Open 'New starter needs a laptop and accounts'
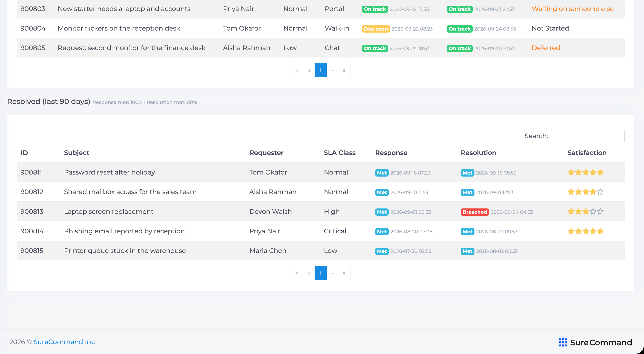This screenshot has height=354, width=644. coord(124,9)
